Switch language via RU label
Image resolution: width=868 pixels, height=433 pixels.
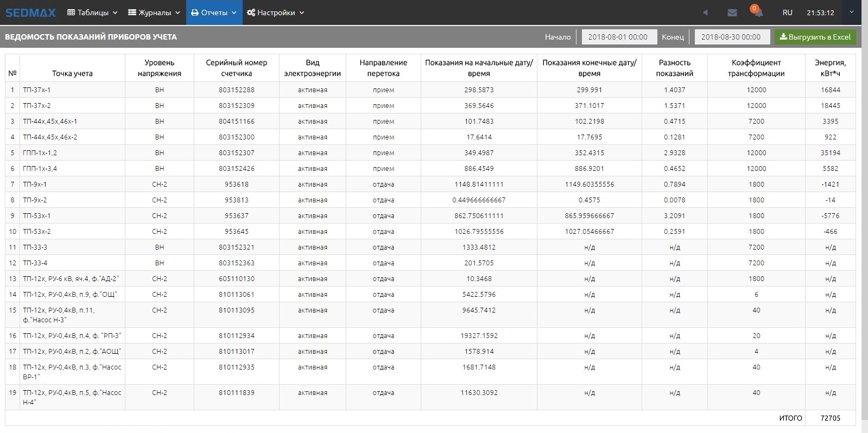tap(787, 12)
